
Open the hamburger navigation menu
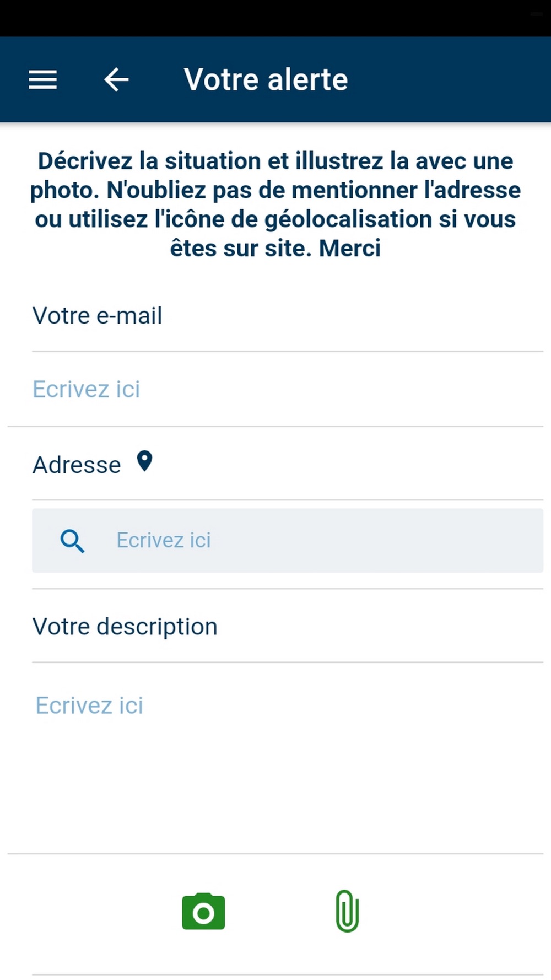42,80
